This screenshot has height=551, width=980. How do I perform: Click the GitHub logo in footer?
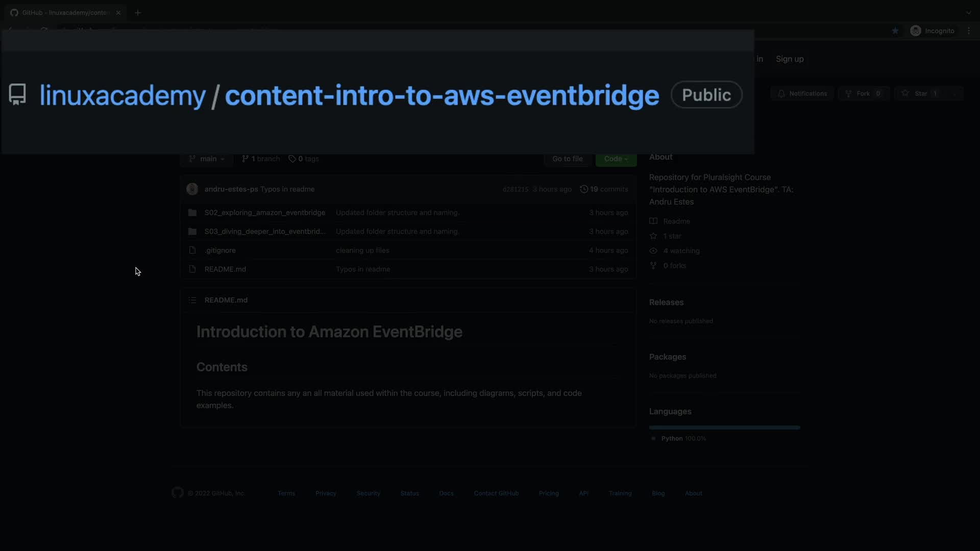[177, 493]
